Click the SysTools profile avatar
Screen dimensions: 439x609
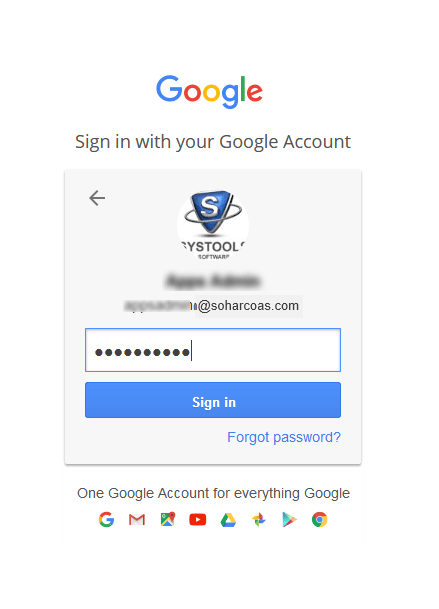[x=213, y=225]
